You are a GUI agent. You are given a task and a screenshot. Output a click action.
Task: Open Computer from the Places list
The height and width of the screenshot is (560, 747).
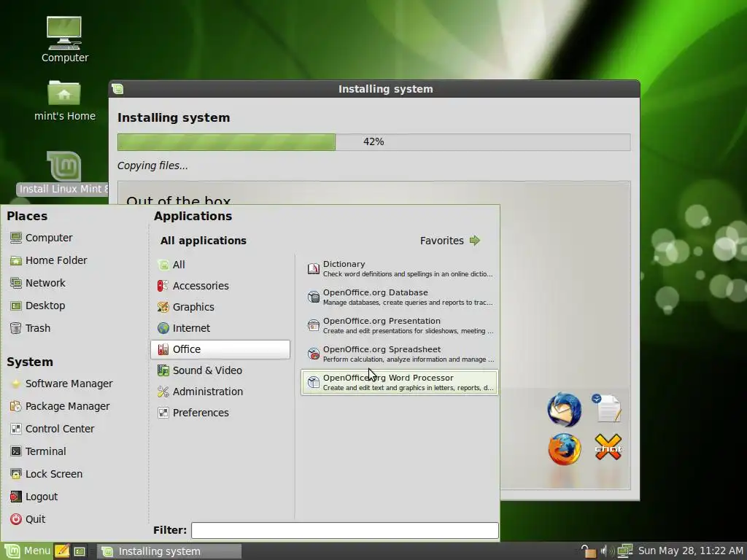[x=41, y=238]
